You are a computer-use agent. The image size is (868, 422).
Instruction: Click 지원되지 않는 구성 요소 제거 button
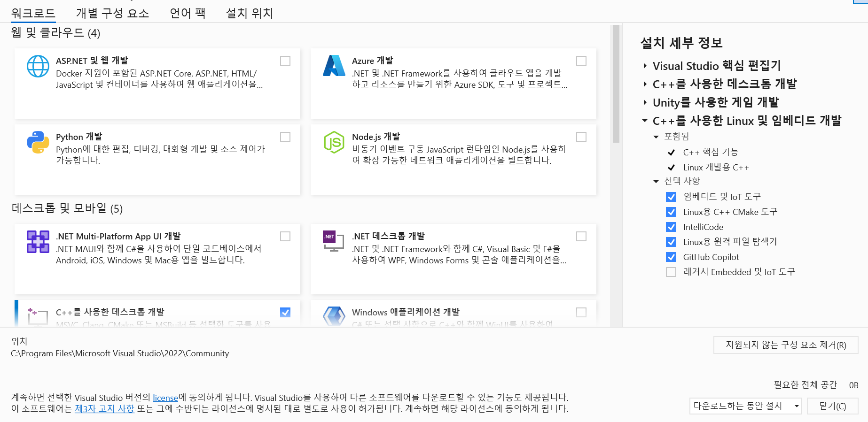(786, 345)
